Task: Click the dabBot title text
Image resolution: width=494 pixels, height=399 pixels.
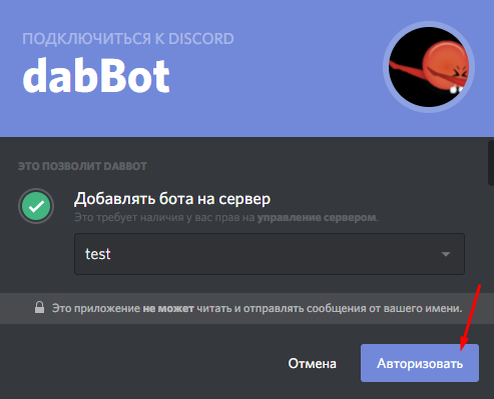Action: [x=96, y=76]
